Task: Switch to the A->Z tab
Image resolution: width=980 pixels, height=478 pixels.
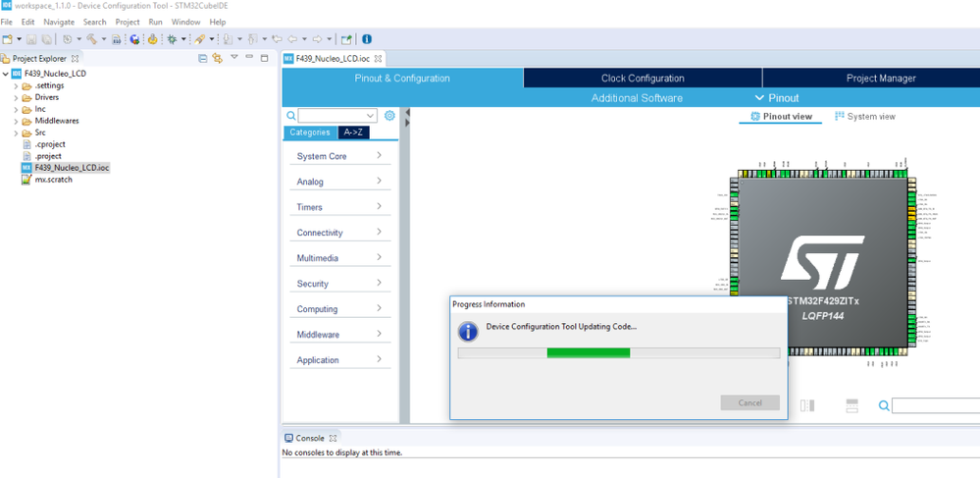Action: pyautogui.click(x=353, y=133)
